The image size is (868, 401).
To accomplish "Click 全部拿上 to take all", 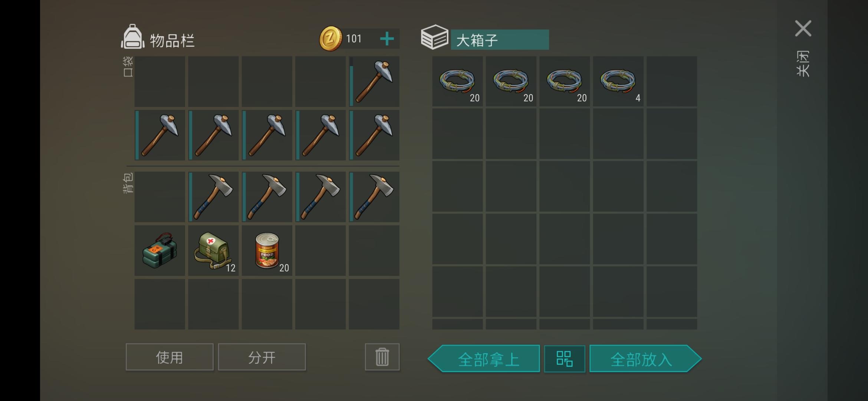I will click(484, 359).
